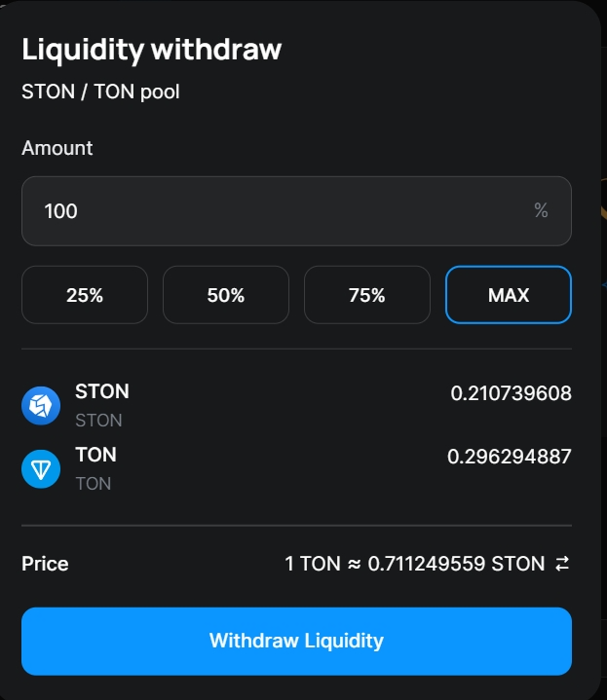Invert the price direction with the swap arrows
Viewport: 607px width, 700px height.
pyautogui.click(x=561, y=564)
